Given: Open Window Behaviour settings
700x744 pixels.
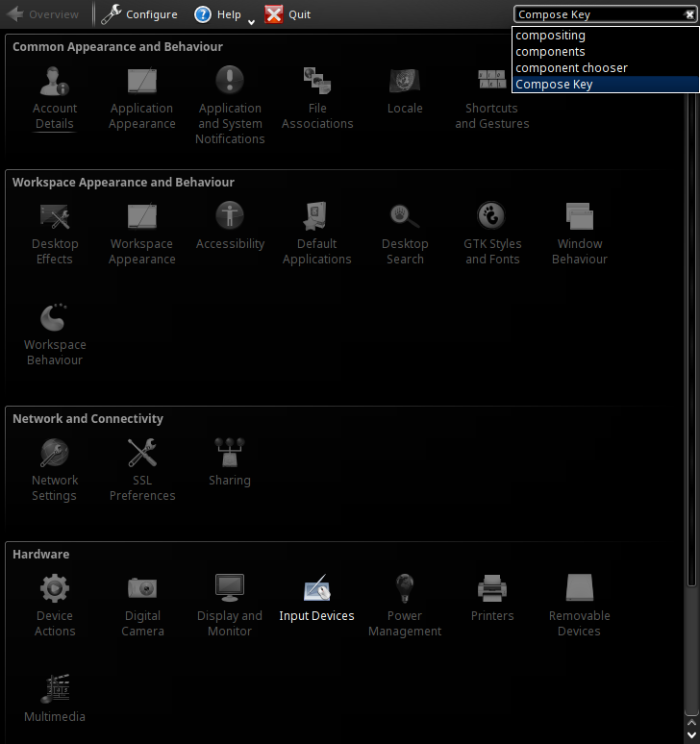Looking at the screenshot, I should [x=580, y=234].
